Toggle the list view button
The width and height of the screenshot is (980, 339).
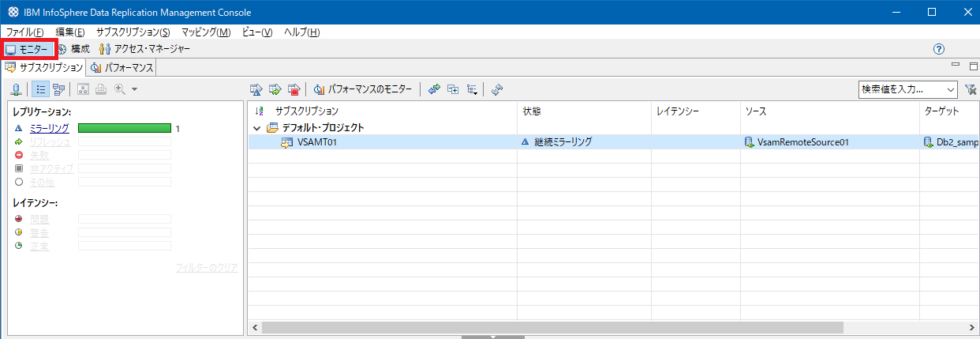coord(41,90)
